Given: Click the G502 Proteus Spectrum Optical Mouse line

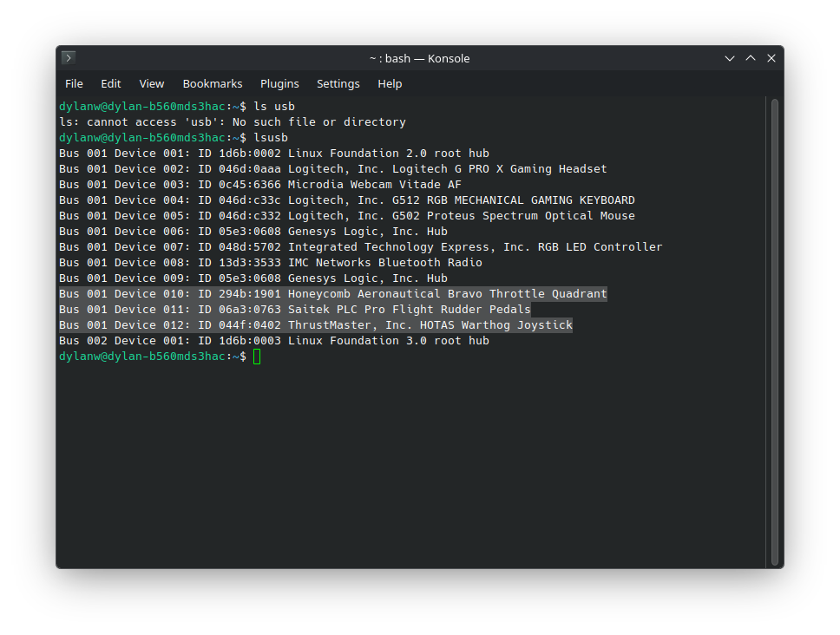Looking at the screenshot, I should [x=346, y=215].
